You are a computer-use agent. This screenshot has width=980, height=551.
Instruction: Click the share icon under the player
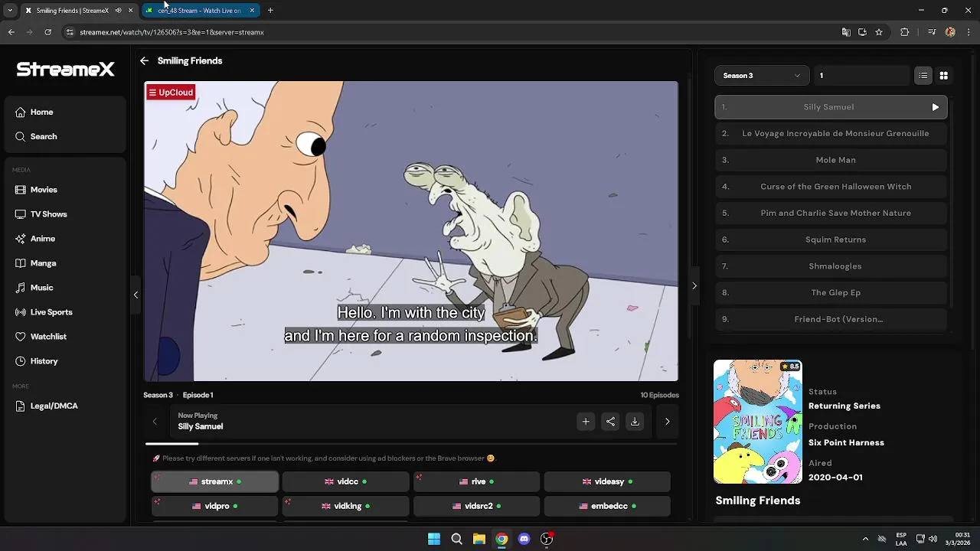coord(610,421)
